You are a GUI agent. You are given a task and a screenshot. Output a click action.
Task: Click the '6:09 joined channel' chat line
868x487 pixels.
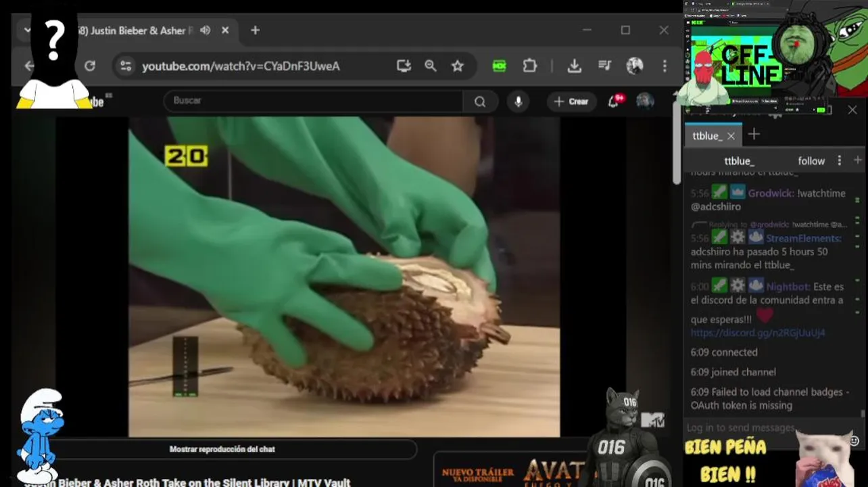[x=733, y=372]
